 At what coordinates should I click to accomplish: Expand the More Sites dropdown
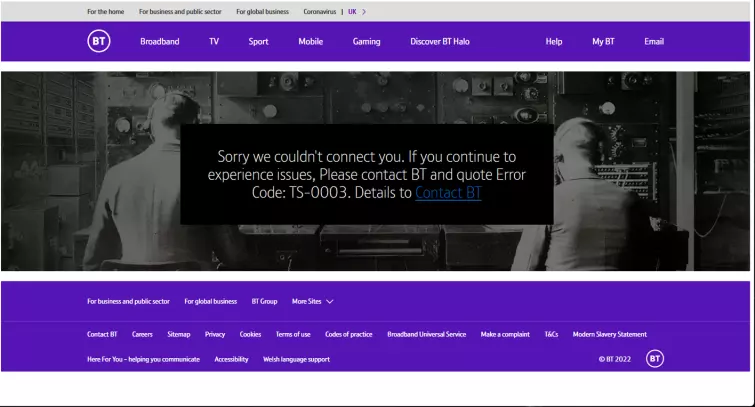pyautogui.click(x=312, y=302)
